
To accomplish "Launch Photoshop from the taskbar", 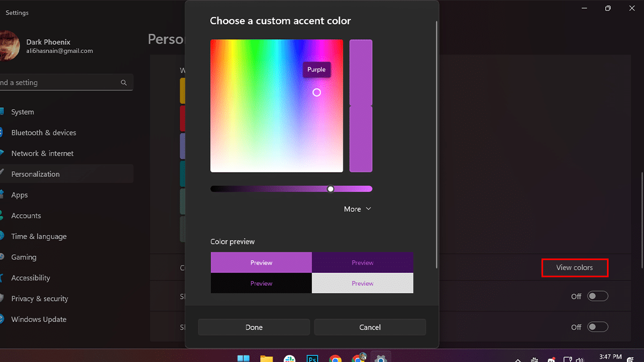I will click(312, 358).
